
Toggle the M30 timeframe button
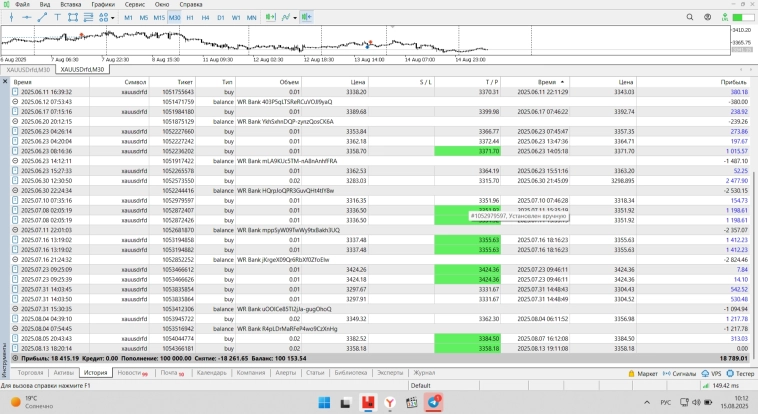tap(174, 18)
